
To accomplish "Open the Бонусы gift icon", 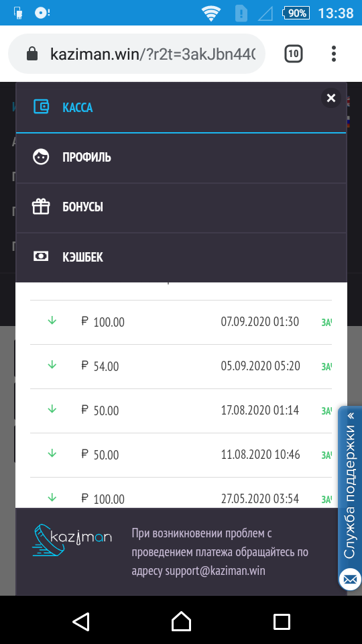I will (x=41, y=207).
